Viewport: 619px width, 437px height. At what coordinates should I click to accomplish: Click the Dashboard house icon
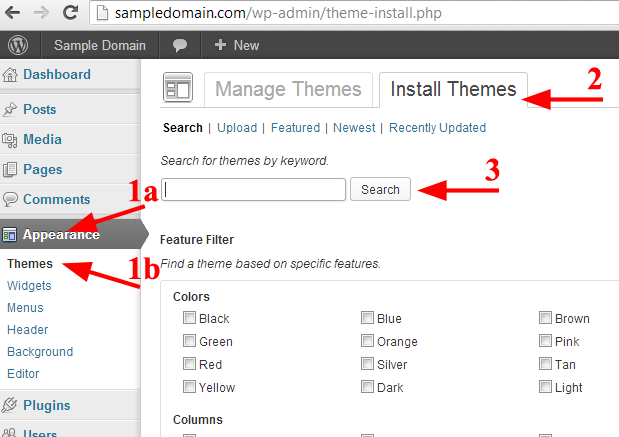10,75
